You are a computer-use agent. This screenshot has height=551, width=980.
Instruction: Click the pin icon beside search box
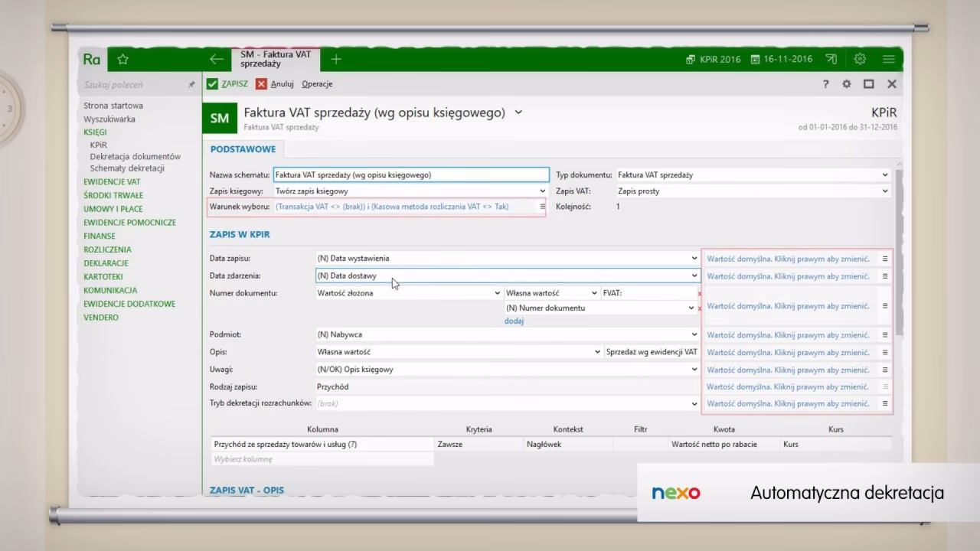(x=191, y=85)
